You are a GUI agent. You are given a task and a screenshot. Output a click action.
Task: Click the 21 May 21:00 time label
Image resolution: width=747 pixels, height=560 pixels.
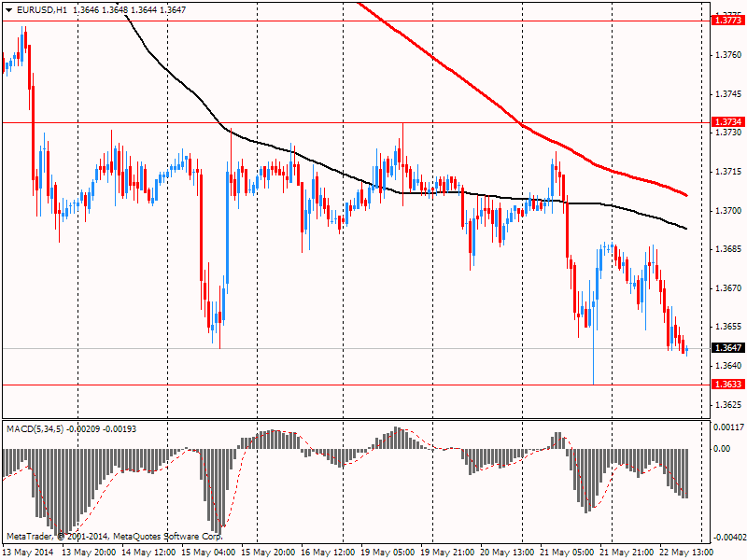pyautogui.click(x=627, y=553)
